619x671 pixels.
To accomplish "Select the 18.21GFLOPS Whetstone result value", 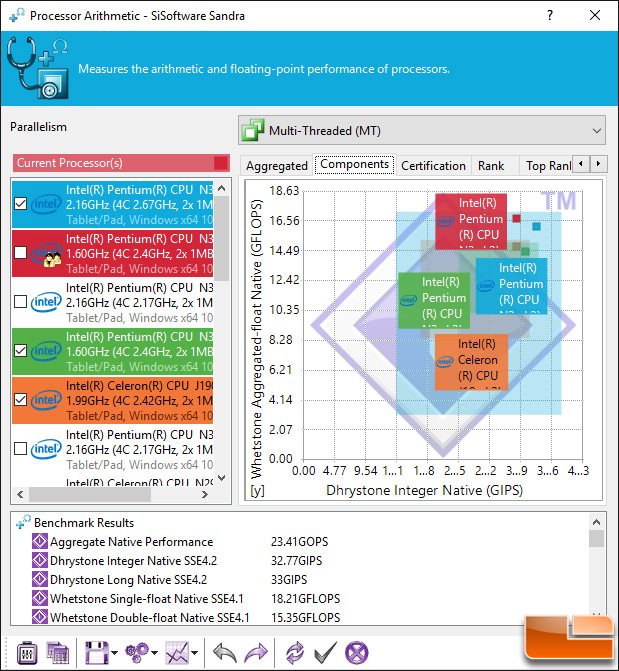I will click(x=305, y=598).
